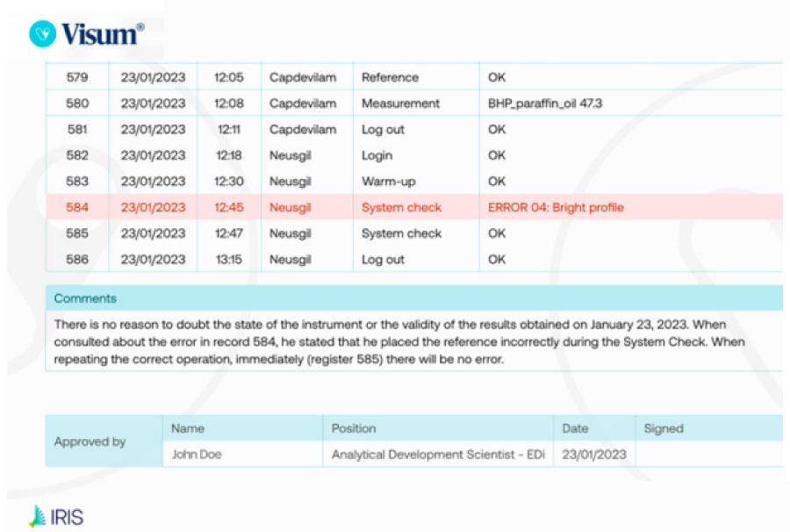790x532 pixels.
Task: Select record number 582
Action: pyautogui.click(x=77, y=155)
